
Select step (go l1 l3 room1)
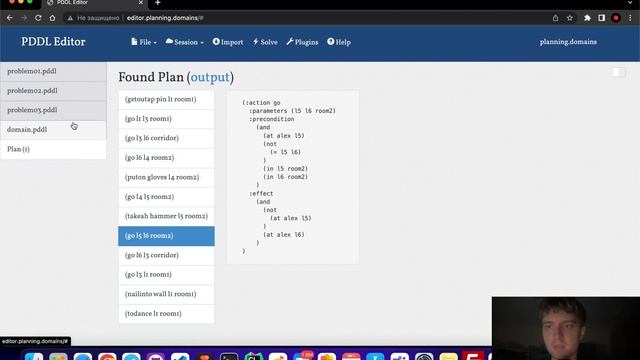click(x=166, y=119)
